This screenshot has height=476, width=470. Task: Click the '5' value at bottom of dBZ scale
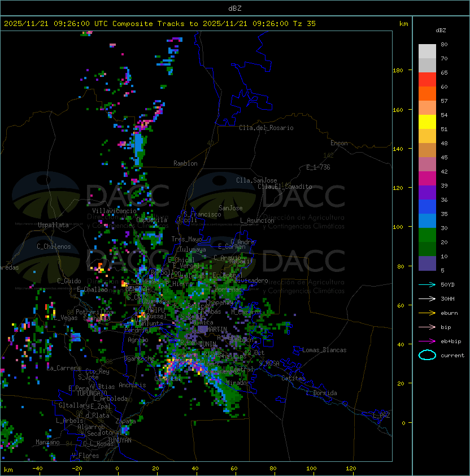pos(443,270)
